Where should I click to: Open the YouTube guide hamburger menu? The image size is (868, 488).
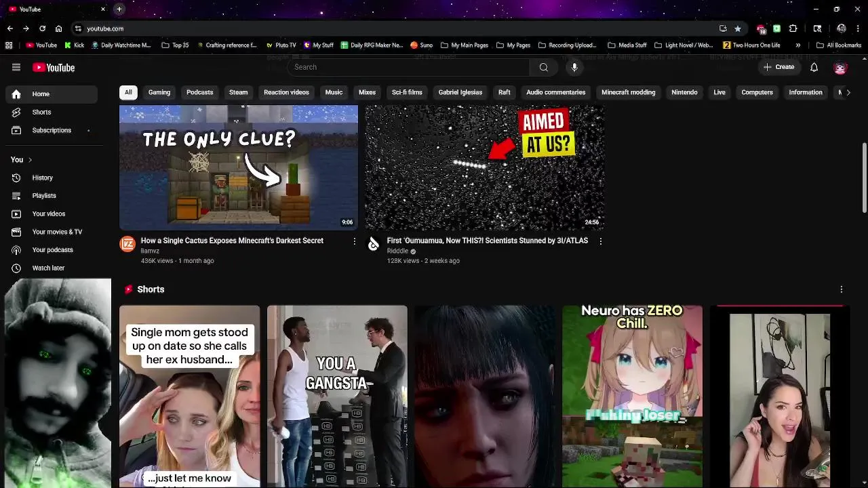coord(16,67)
